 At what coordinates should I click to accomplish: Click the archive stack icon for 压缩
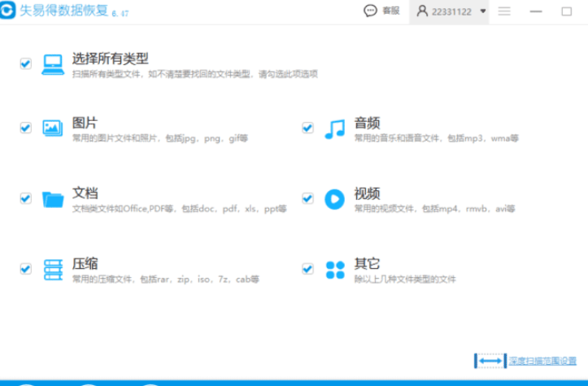53,270
